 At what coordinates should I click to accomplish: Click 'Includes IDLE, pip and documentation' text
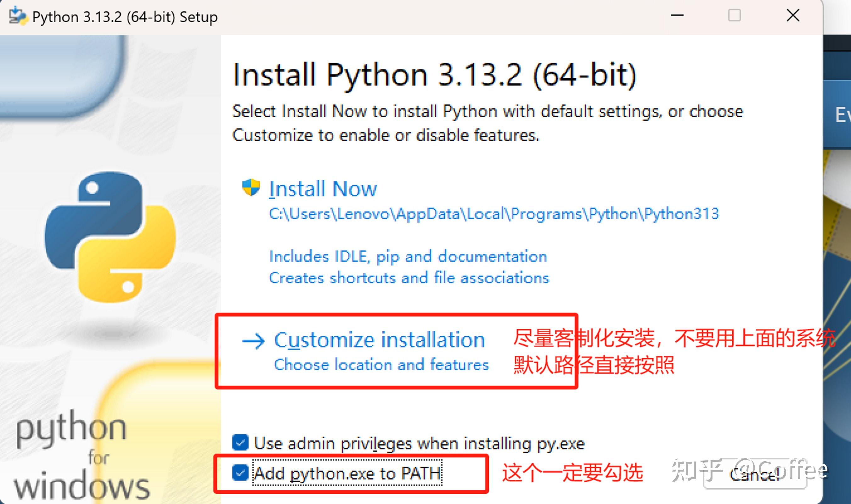tap(408, 256)
